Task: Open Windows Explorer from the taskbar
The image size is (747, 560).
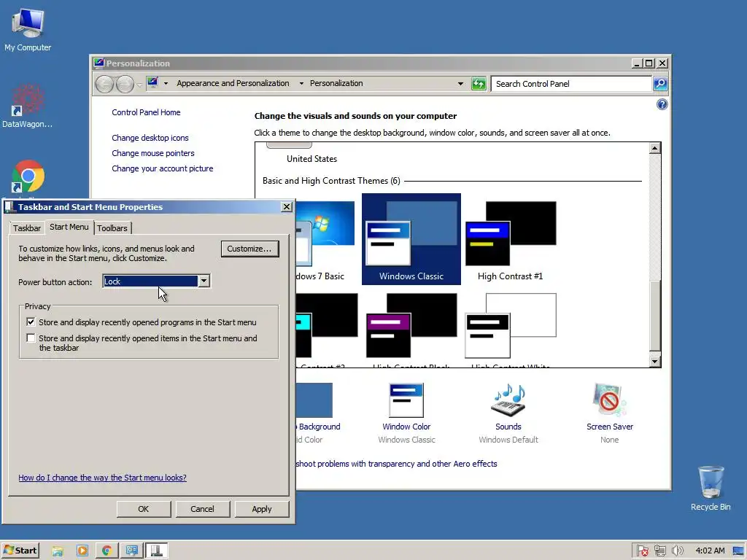Action: coord(58,551)
